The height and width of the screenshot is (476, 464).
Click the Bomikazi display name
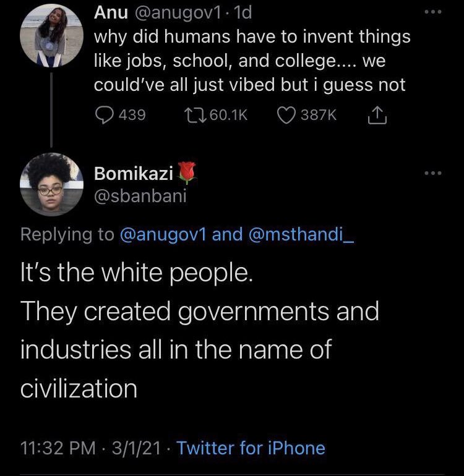133,174
